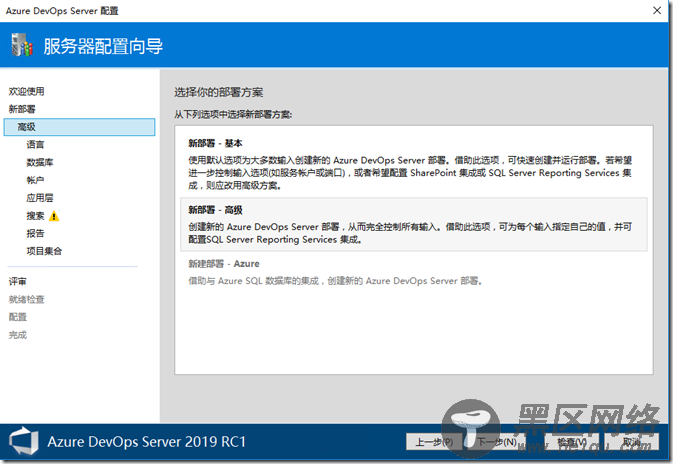Click 下一步(N) to continue
The width and height of the screenshot is (673, 464).
[x=497, y=442]
